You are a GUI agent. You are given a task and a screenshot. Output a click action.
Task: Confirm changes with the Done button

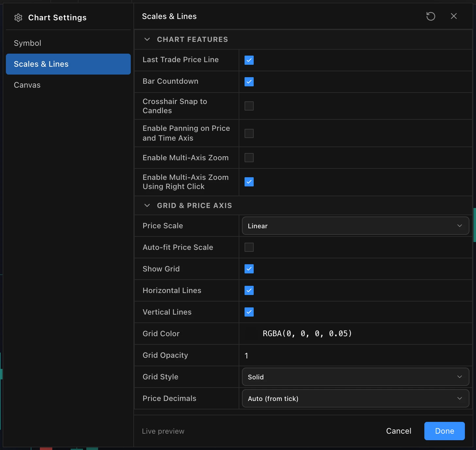tap(445, 431)
